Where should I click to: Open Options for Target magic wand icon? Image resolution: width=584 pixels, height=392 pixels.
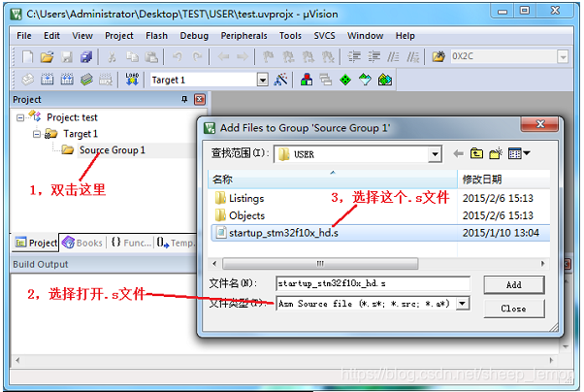tap(280, 80)
